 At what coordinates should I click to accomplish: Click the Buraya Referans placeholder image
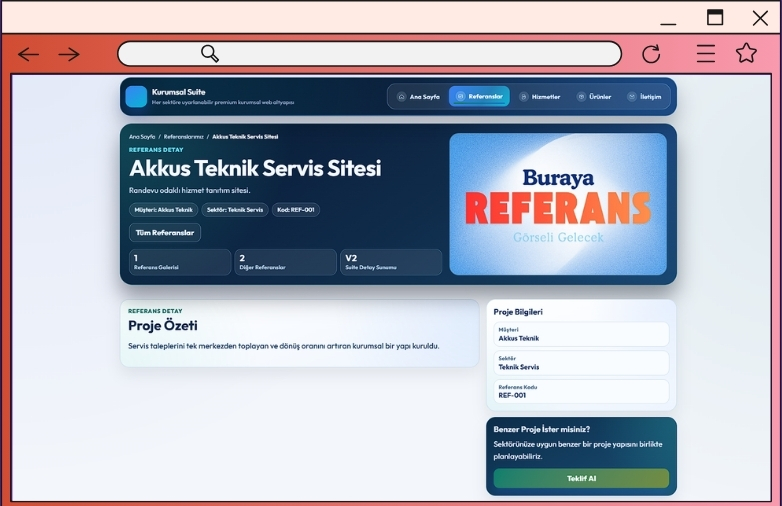pos(558,204)
